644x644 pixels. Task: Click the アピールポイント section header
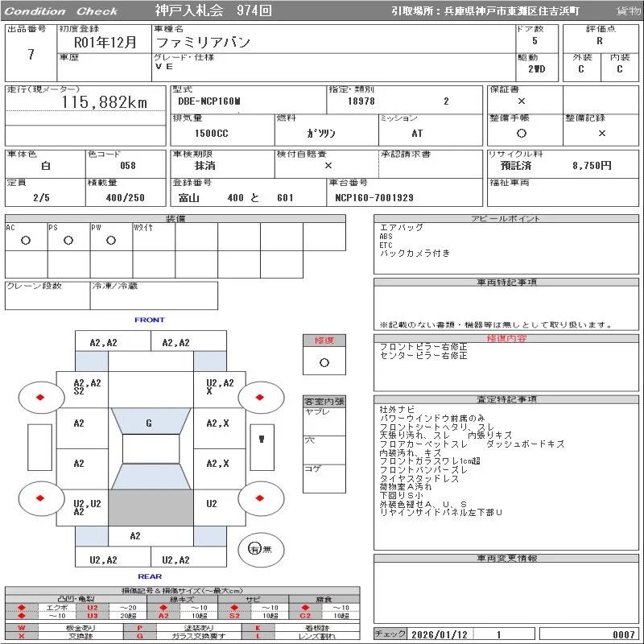(x=506, y=219)
